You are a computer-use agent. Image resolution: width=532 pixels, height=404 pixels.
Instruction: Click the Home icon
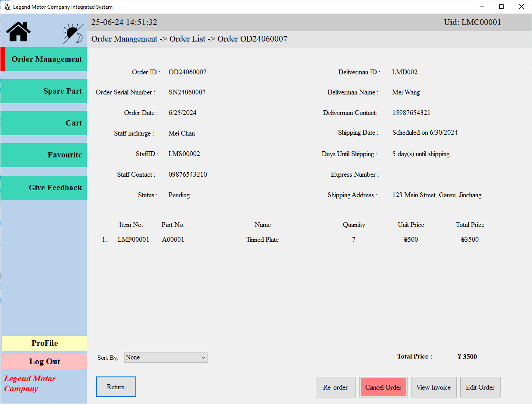pos(17,32)
